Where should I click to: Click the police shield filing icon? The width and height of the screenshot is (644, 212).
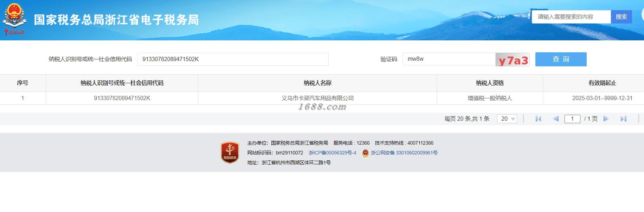coord(365,153)
